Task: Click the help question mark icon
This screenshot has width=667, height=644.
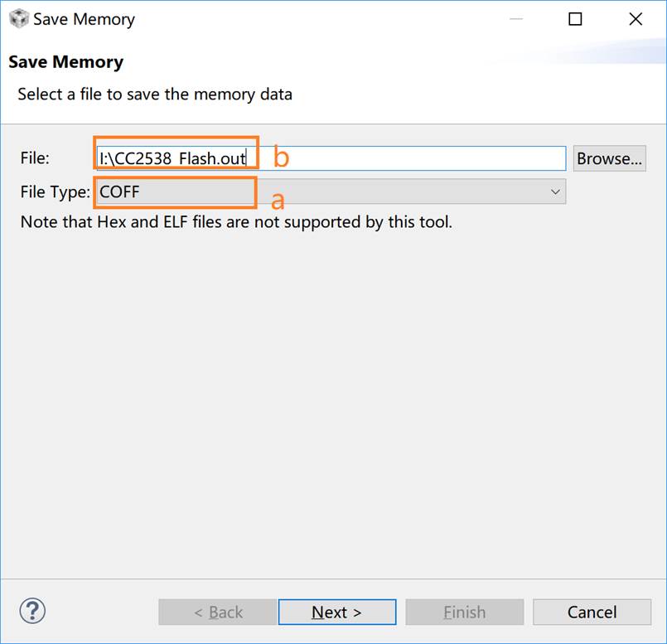Action: (31, 612)
